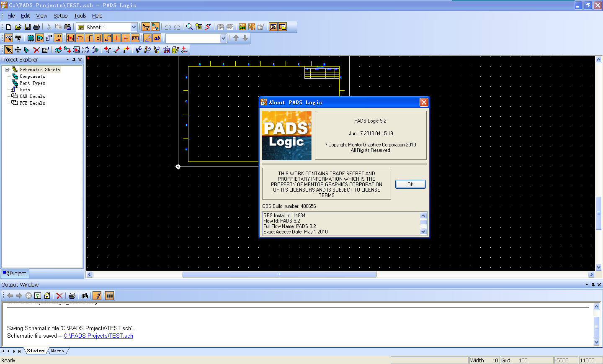Activate the Select mode arrow tool
The height and width of the screenshot is (364, 603).
click(8, 50)
